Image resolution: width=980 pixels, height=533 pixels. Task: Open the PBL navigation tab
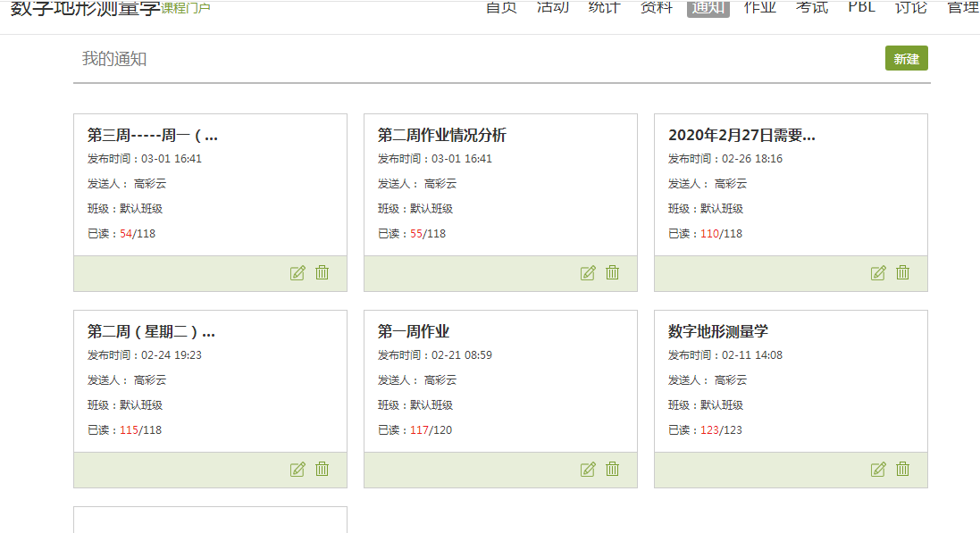pyautogui.click(x=861, y=8)
